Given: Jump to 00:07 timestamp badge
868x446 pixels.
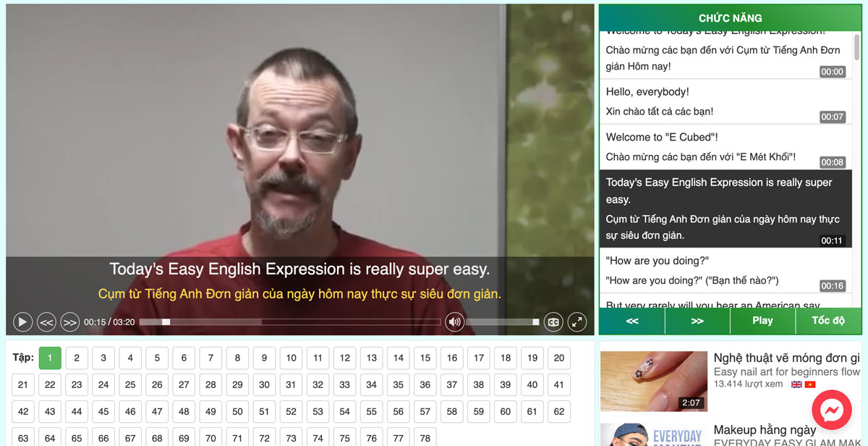Looking at the screenshot, I should pyautogui.click(x=833, y=117).
